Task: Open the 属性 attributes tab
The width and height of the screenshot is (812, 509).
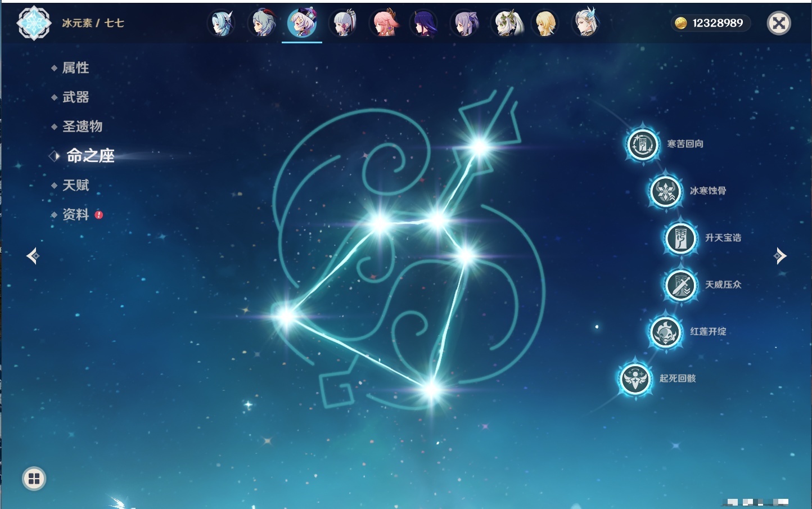Action: pos(75,68)
